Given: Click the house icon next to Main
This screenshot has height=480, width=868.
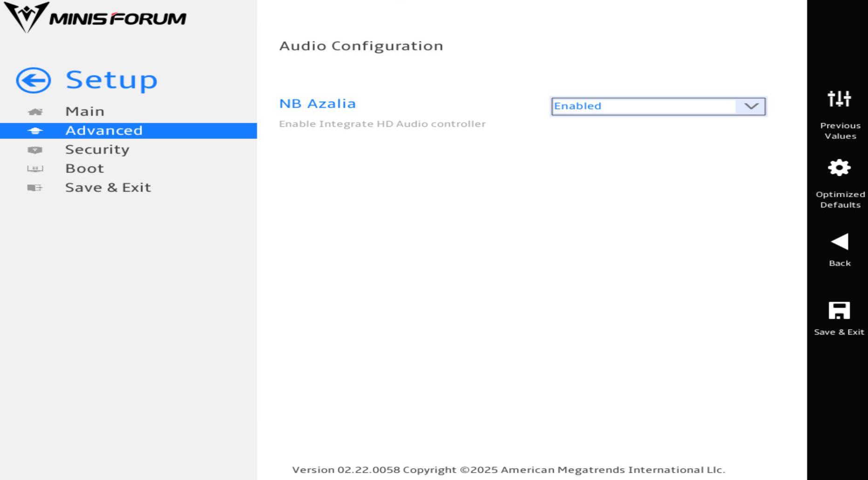Looking at the screenshot, I should (x=35, y=112).
